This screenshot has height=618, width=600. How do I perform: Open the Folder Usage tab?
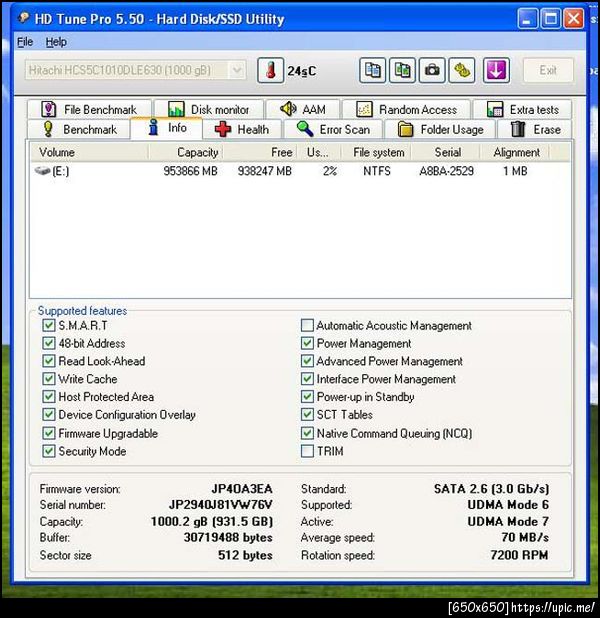pos(440,129)
